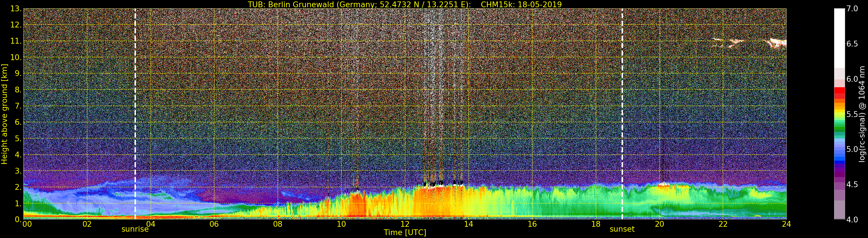Click the "Time [UTC]" axis label
The image size is (868, 238).
pos(405,232)
